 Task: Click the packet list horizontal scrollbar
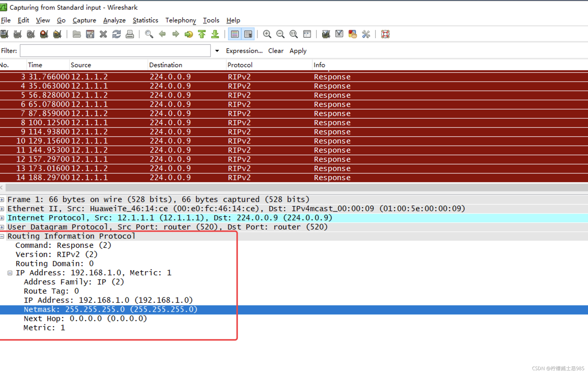[x=295, y=188]
